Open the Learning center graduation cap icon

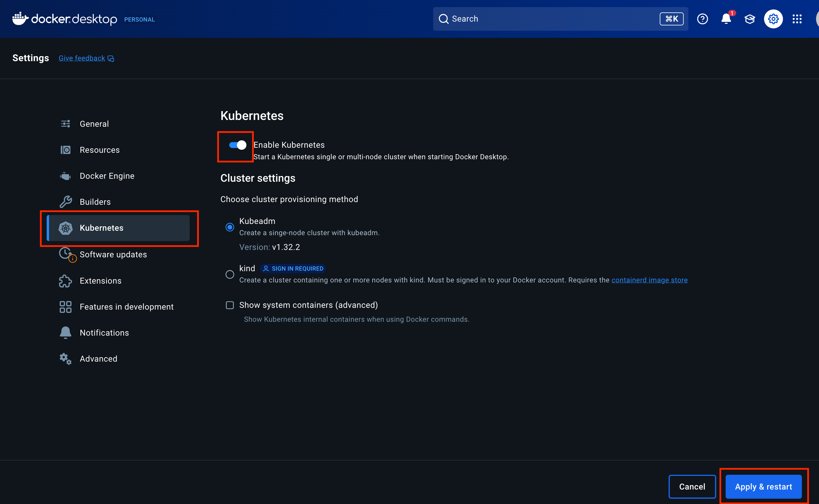point(750,19)
